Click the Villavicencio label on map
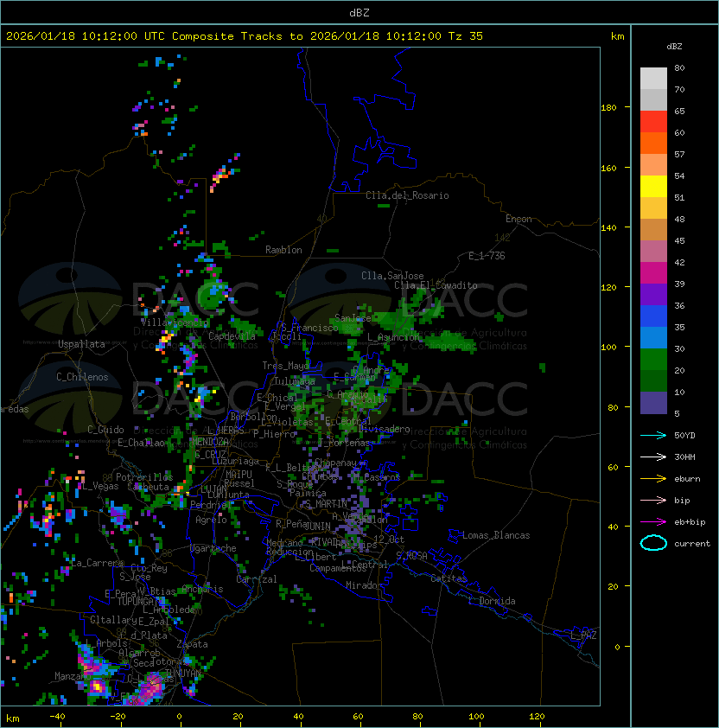The height and width of the screenshot is (728, 719). click(x=175, y=322)
